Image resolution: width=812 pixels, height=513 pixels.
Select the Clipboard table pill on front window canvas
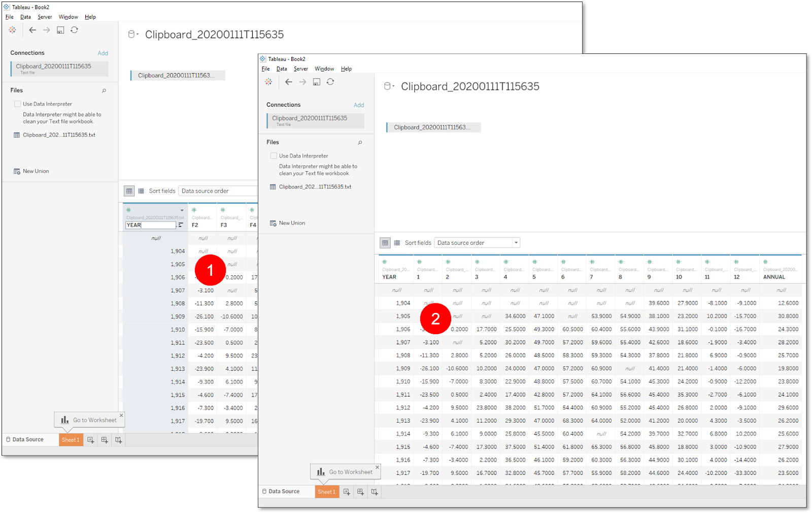[433, 127]
